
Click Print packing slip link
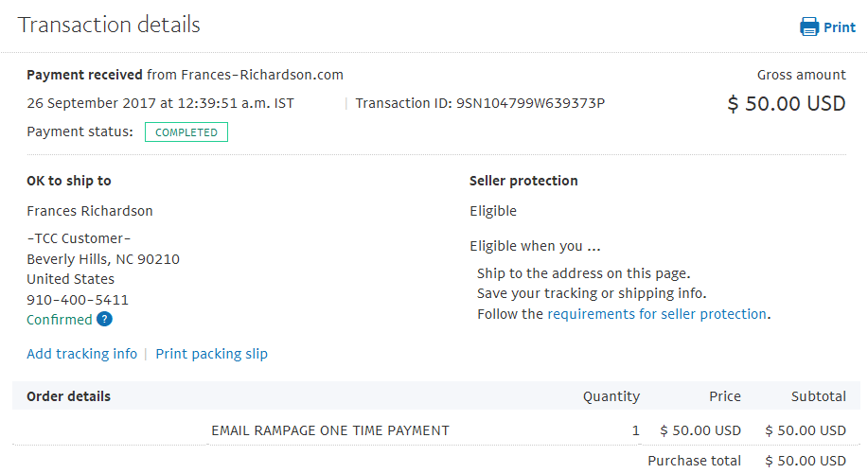(x=211, y=354)
